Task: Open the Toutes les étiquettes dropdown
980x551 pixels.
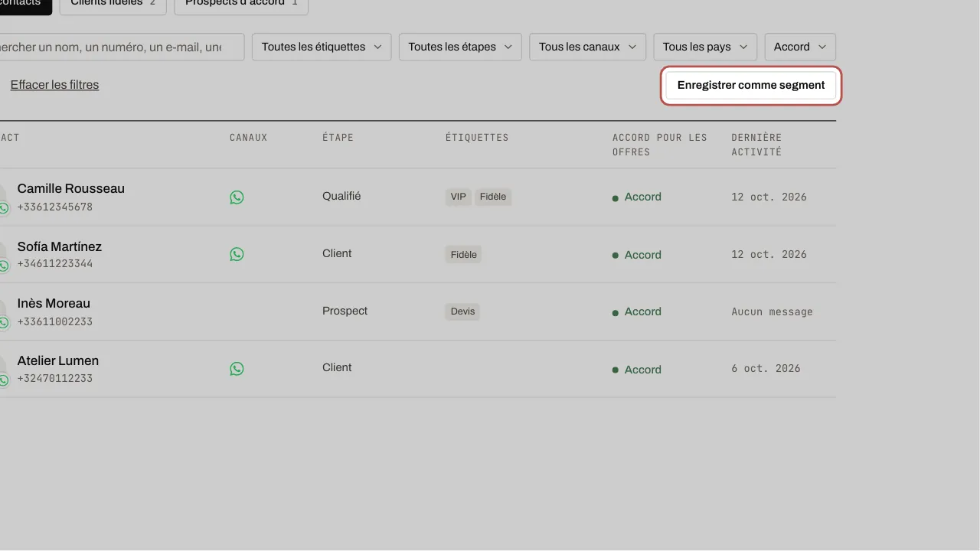Action: click(322, 47)
